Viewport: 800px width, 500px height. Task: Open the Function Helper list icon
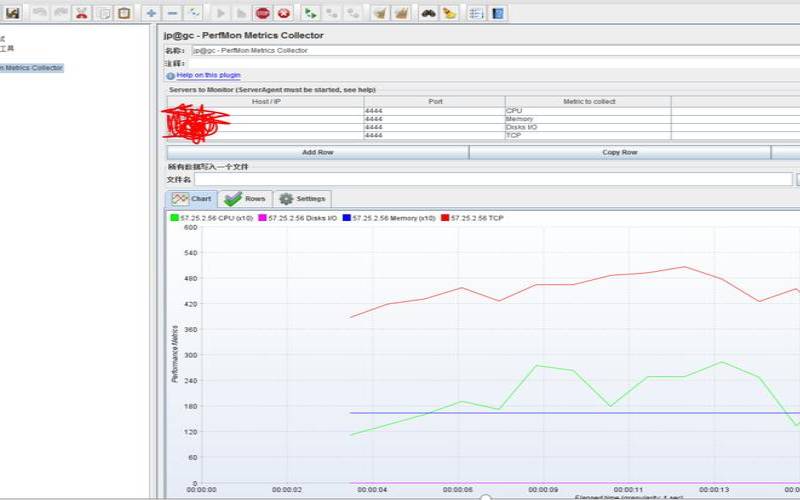tap(476, 13)
